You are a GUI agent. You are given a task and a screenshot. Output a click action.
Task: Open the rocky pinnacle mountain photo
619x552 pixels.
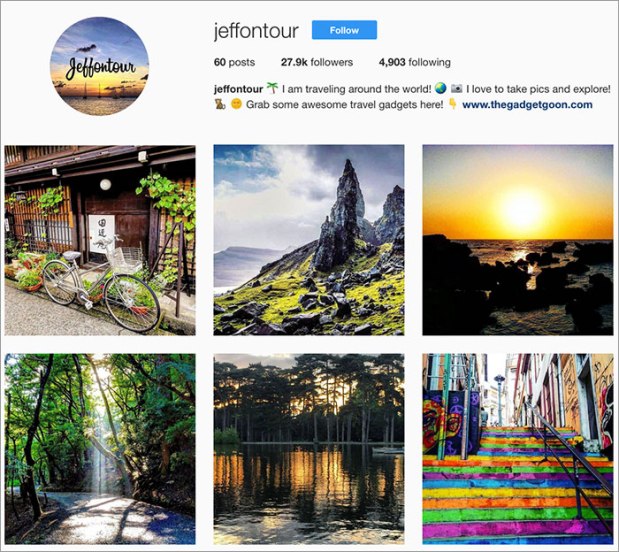tap(309, 240)
